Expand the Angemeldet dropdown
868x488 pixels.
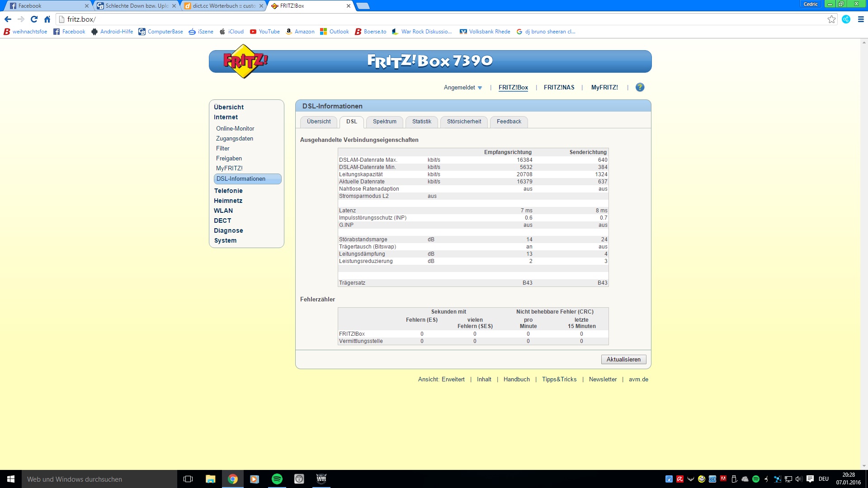pyautogui.click(x=463, y=88)
